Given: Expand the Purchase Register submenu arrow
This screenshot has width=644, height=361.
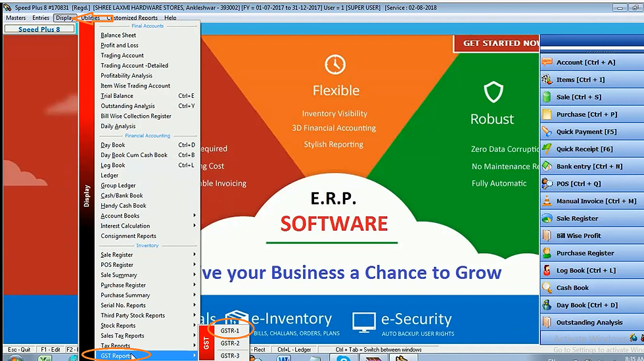Looking at the screenshot, I should click(x=195, y=285).
